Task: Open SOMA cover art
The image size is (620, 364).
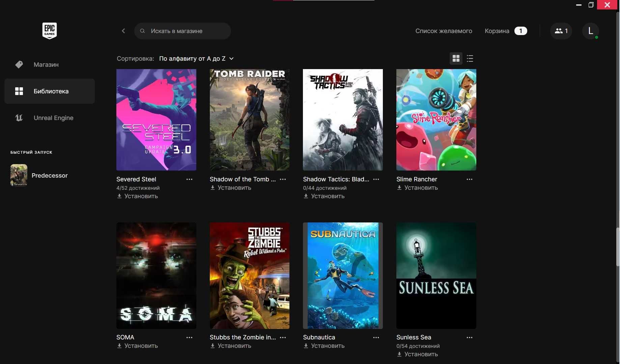Action: coord(156,276)
